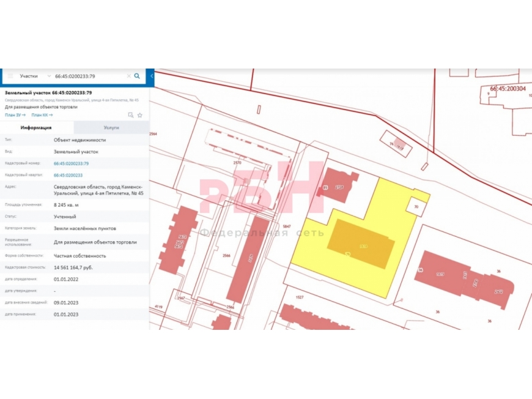Select the Информация tab

(x=36, y=127)
